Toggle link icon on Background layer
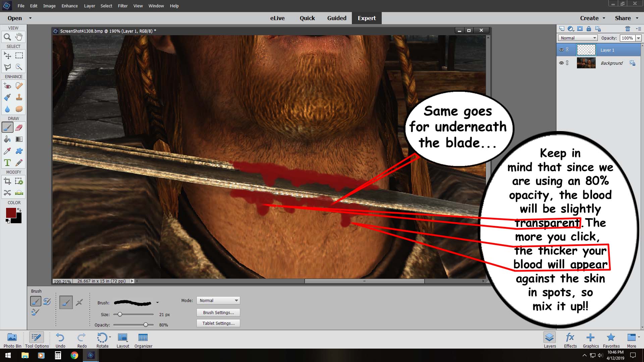 pos(567,63)
